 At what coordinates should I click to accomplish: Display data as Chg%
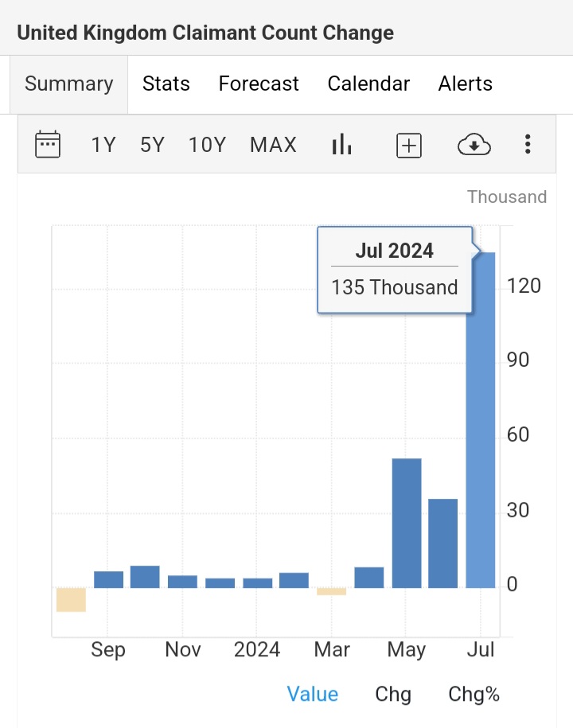pos(474,694)
